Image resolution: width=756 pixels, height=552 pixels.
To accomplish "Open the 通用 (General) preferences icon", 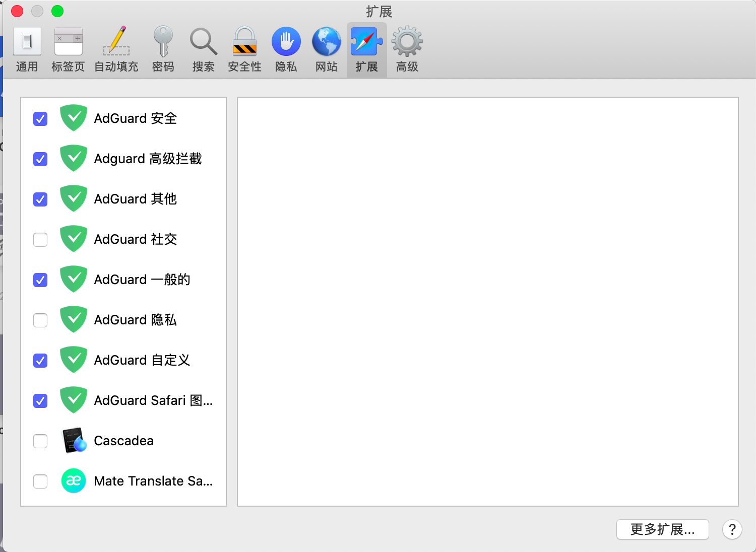I will point(27,41).
